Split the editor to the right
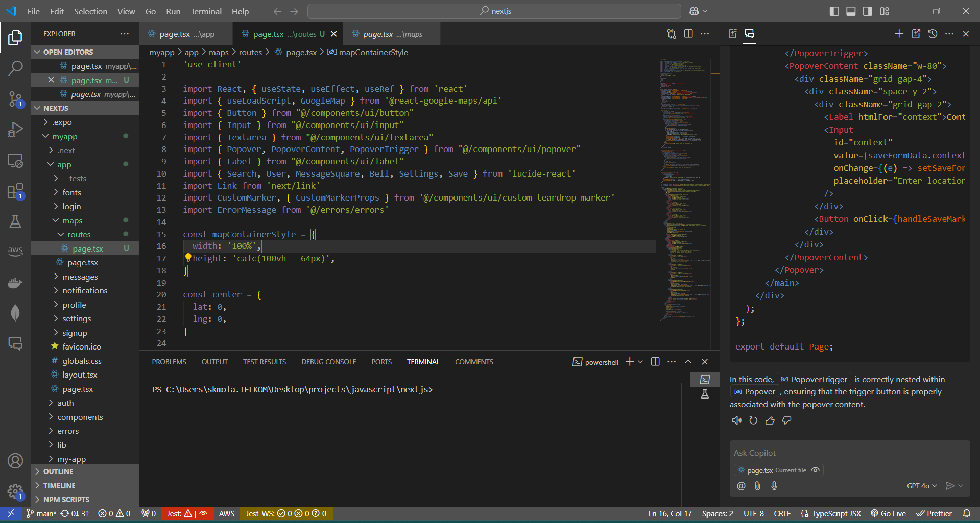The height and width of the screenshot is (523, 980). point(688,34)
